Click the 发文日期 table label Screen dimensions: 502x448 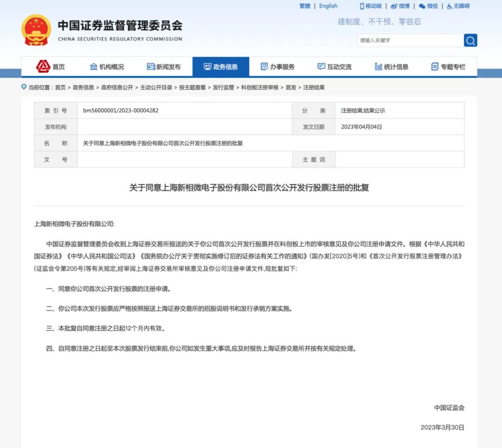pyautogui.click(x=314, y=127)
